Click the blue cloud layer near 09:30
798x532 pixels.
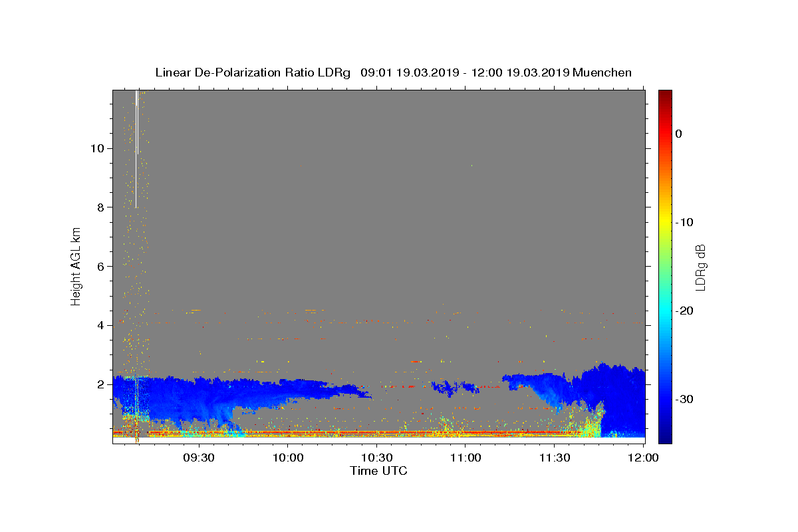click(199, 399)
